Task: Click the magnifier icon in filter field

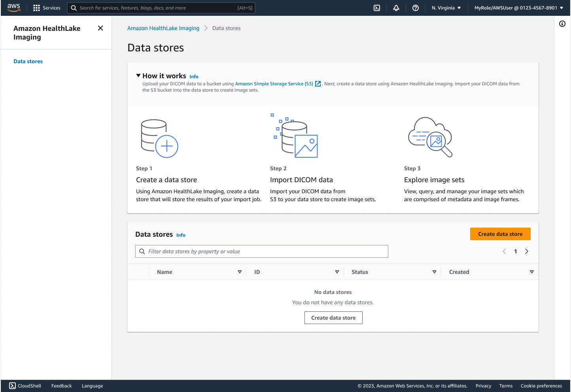Action: (142, 251)
